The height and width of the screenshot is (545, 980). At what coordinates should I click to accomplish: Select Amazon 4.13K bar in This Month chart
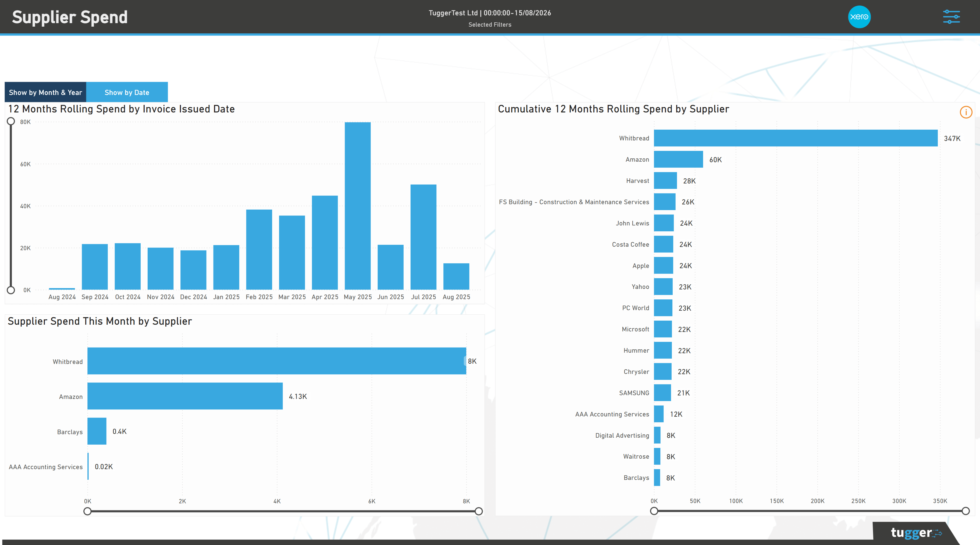coord(185,396)
